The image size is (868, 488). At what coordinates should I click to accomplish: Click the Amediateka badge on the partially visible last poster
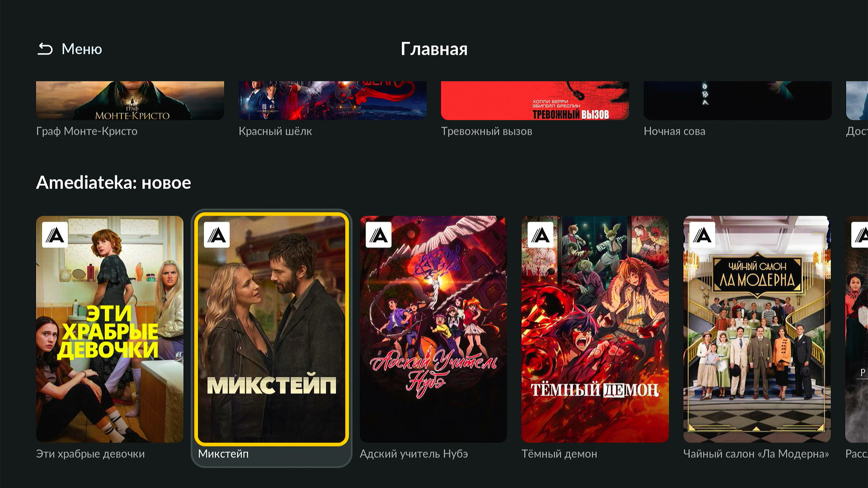pyautogui.click(x=859, y=235)
